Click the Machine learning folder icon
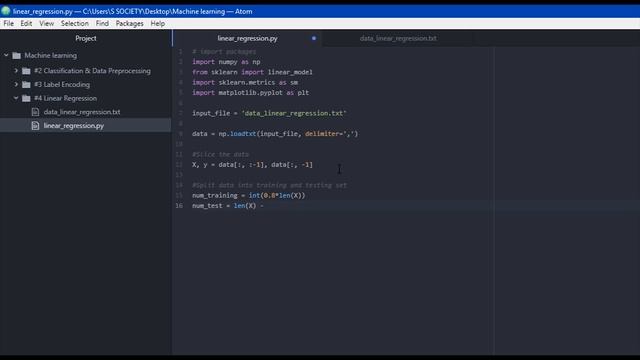 click(16, 56)
